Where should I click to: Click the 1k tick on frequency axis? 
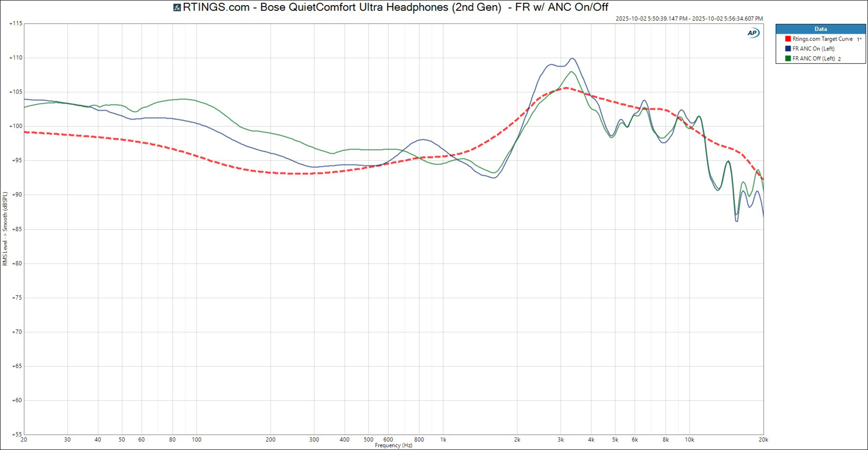tap(443, 440)
